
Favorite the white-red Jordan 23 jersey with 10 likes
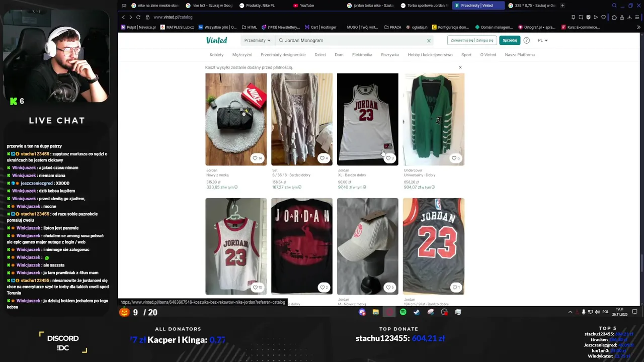(257, 288)
